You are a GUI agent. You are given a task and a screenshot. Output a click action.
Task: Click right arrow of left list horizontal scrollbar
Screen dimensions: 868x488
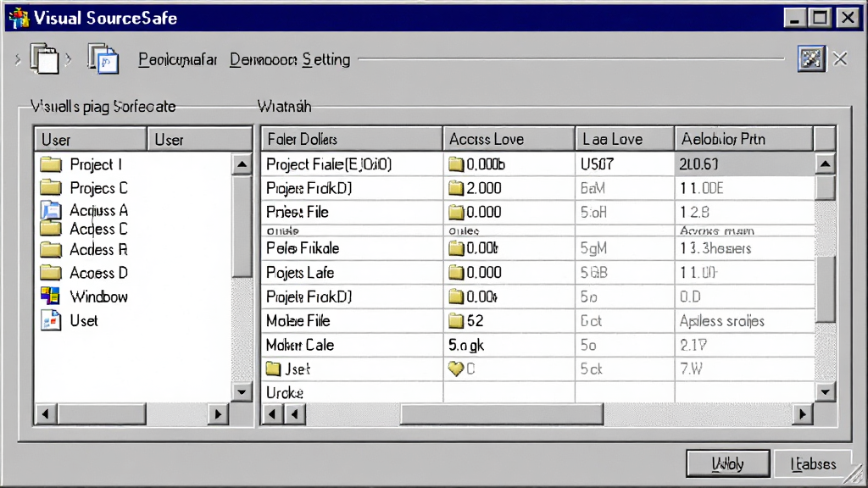[218, 413]
